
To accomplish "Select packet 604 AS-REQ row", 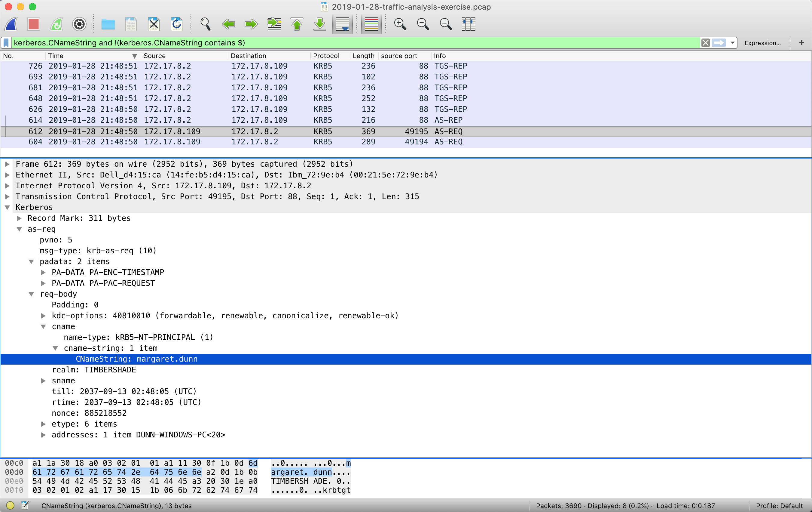I will 236,142.
